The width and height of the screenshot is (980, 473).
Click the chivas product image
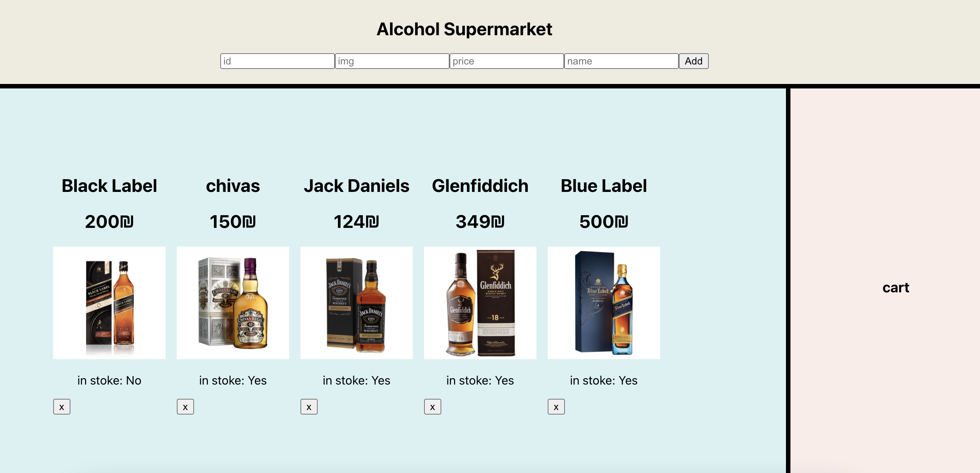click(233, 302)
